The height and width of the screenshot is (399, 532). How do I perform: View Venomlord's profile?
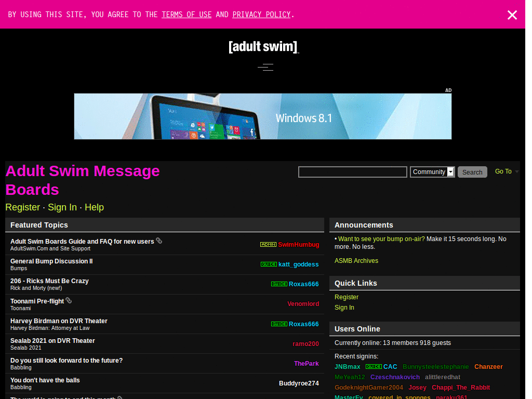pyautogui.click(x=303, y=304)
